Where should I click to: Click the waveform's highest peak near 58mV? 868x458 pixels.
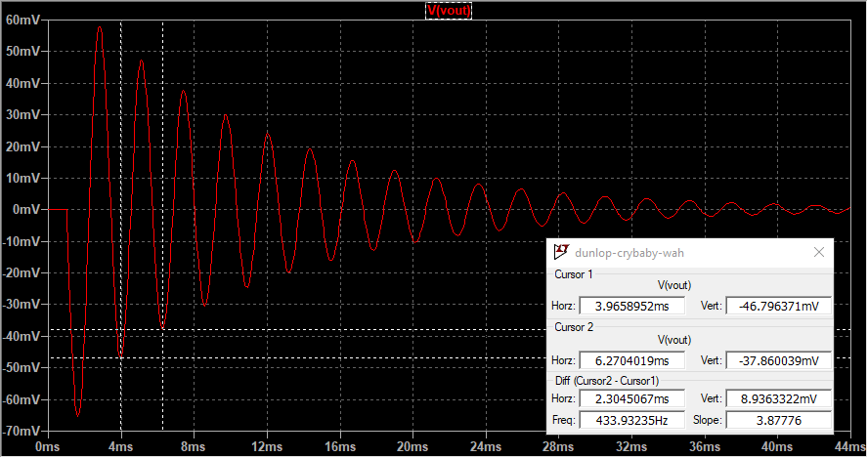pos(99,27)
